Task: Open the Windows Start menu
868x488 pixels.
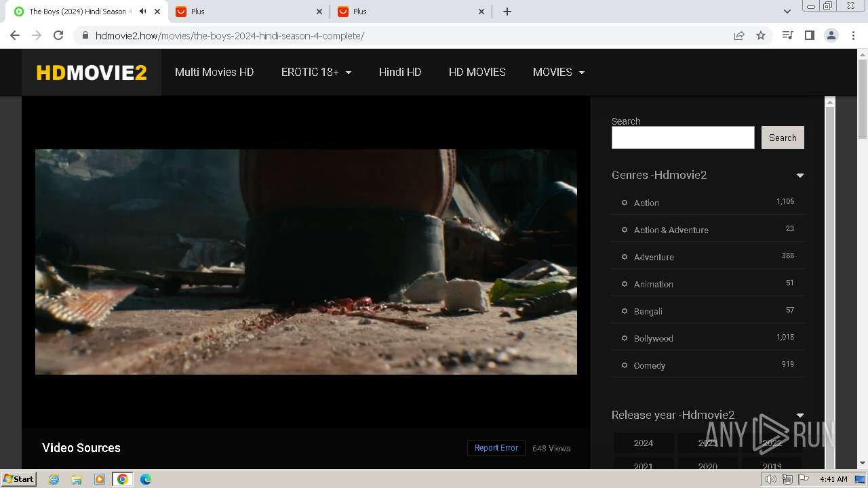Action: (x=18, y=479)
